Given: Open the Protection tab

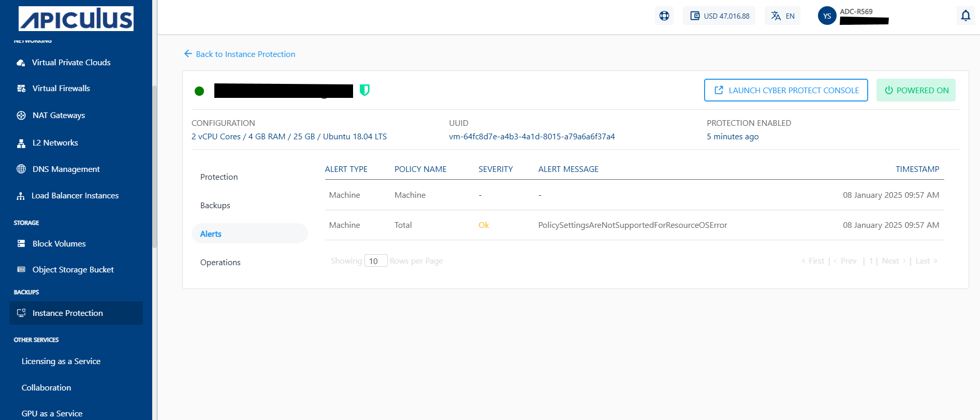Looking at the screenshot, I should (219, 177).
